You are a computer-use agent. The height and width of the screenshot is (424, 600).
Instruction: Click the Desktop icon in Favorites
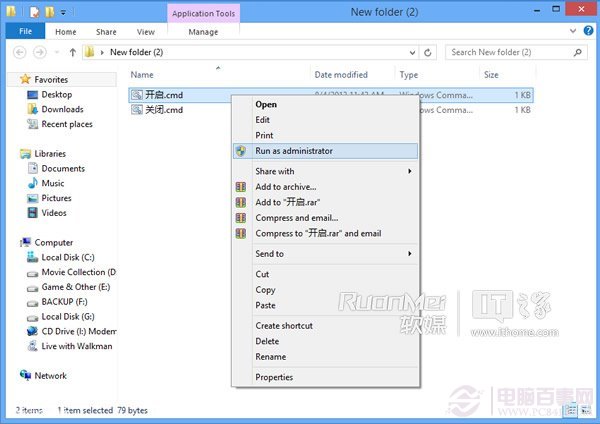[32, 94]
